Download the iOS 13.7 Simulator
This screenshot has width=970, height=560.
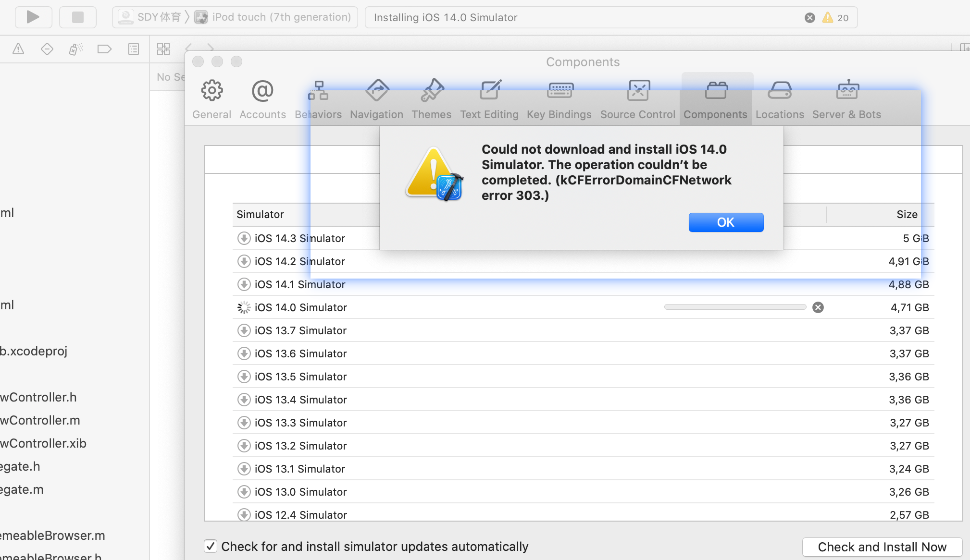(x=244, y=330)
